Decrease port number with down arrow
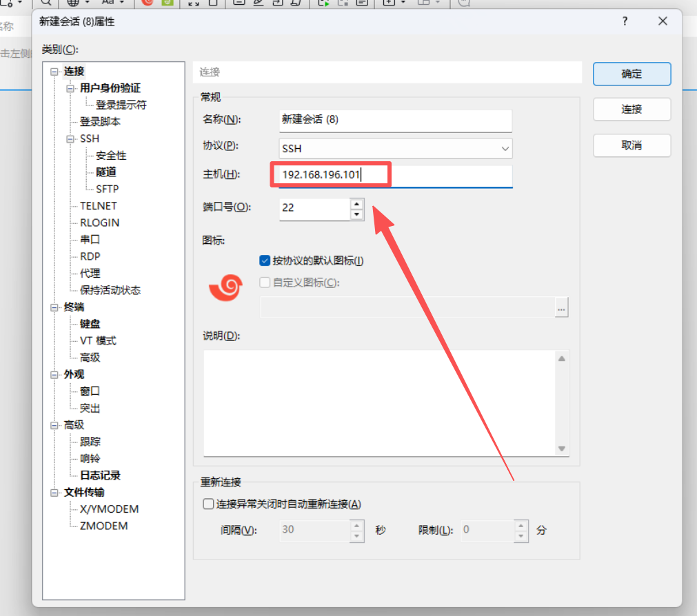Viewport: 697px width, 616px height. point(356,214)
